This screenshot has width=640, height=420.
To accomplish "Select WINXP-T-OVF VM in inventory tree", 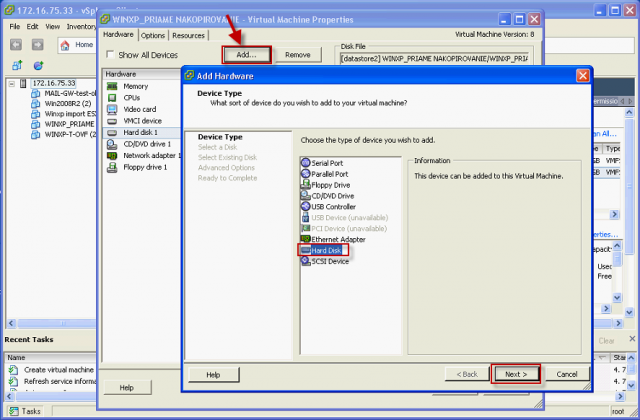I will tap(70, 134).
